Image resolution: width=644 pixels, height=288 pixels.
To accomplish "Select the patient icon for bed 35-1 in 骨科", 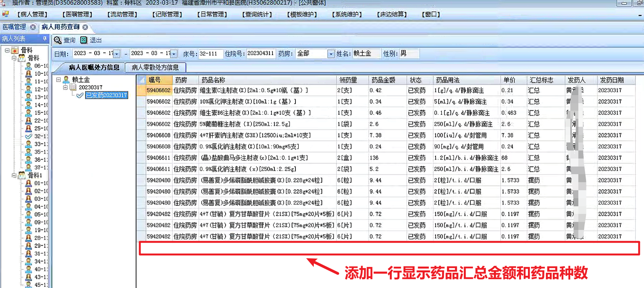I will point(29,152).
